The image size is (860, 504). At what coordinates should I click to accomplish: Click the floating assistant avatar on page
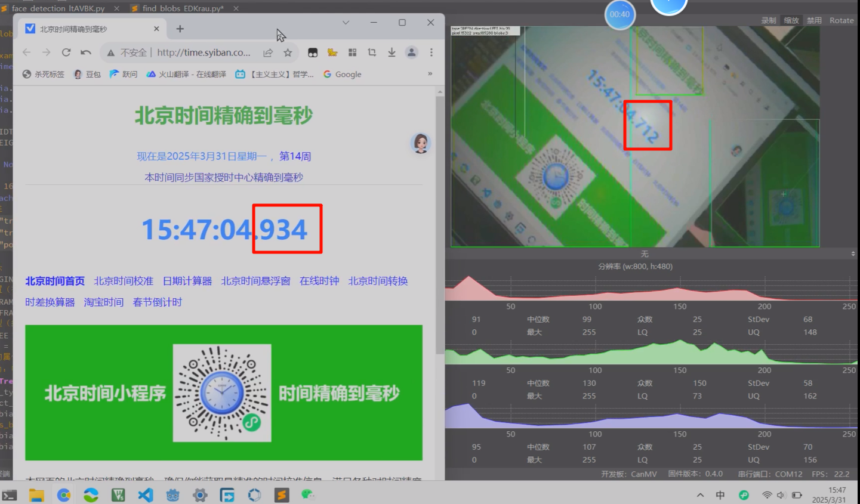click(x=421, y=143)
